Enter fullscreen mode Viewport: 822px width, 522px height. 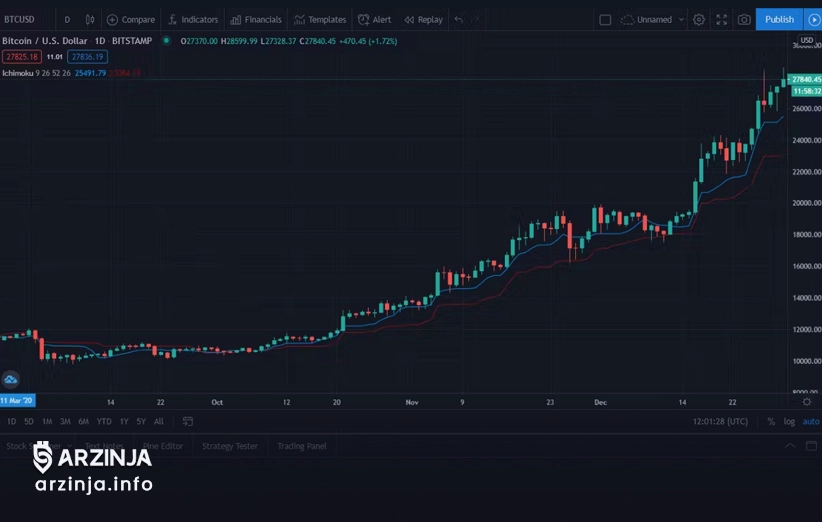pos(721,19)
